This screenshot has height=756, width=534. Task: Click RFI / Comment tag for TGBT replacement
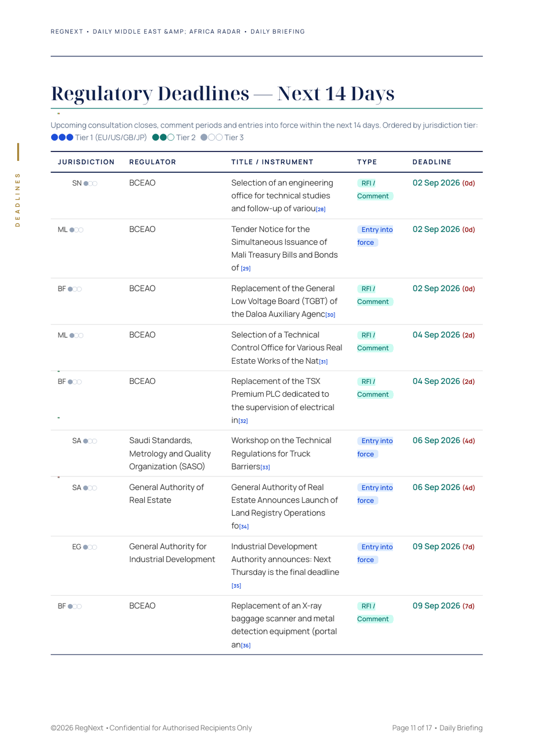pos(375,295)
